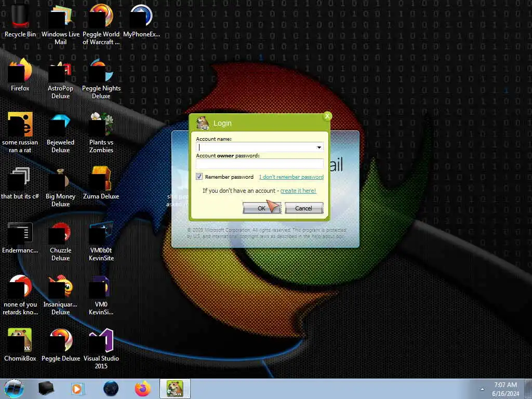This screenshot has height=399, width=532.
Task: Select Peggle Nights Deluxe desktop icon
Action: coord(101,79)
